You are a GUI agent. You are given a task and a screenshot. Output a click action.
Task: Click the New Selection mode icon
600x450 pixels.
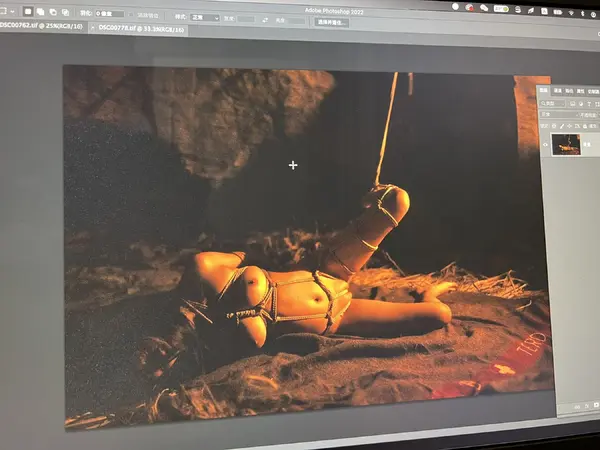point(27,12)
